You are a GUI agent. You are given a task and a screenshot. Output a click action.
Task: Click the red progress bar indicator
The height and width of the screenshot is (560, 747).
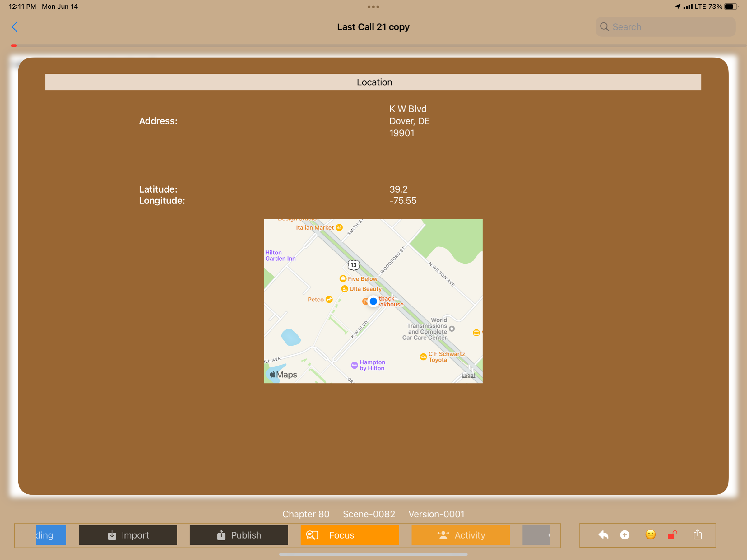[14, 46]
